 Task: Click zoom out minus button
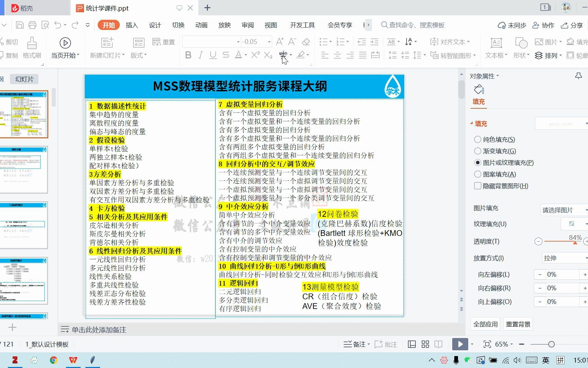coord(522,344)
